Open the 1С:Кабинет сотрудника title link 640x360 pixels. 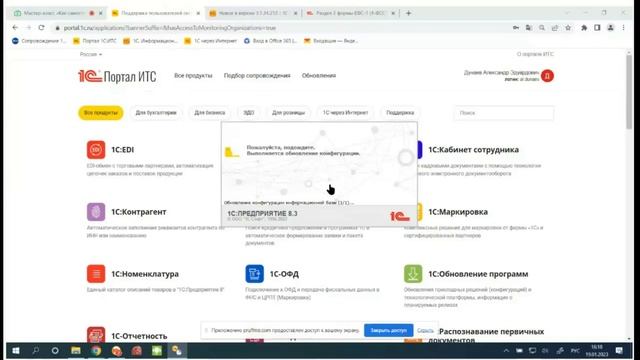(473, 150)
